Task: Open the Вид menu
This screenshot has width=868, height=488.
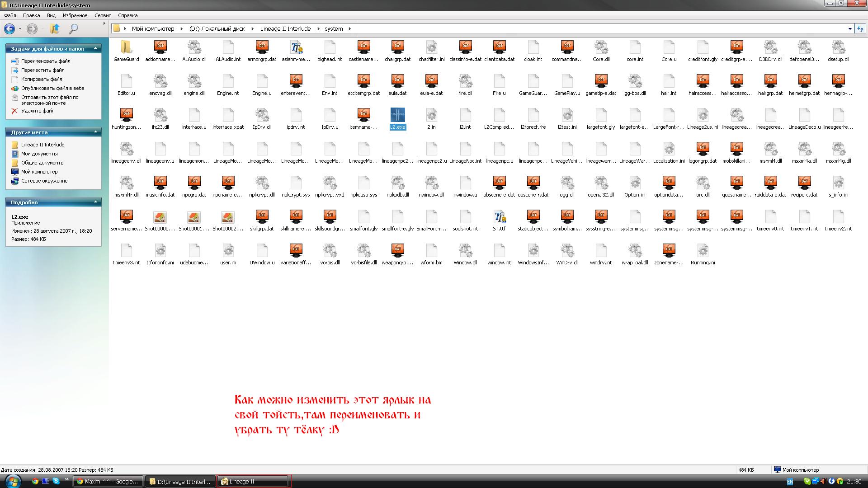Action: (52, 15)
